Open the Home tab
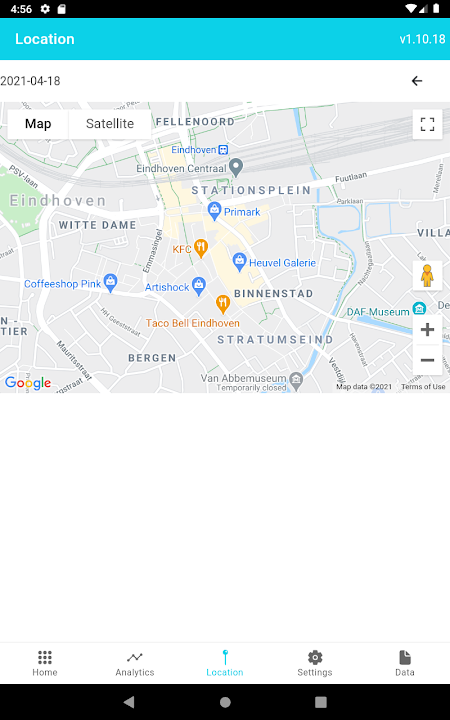The image size is (450, 720). click(x=45, y=664)
